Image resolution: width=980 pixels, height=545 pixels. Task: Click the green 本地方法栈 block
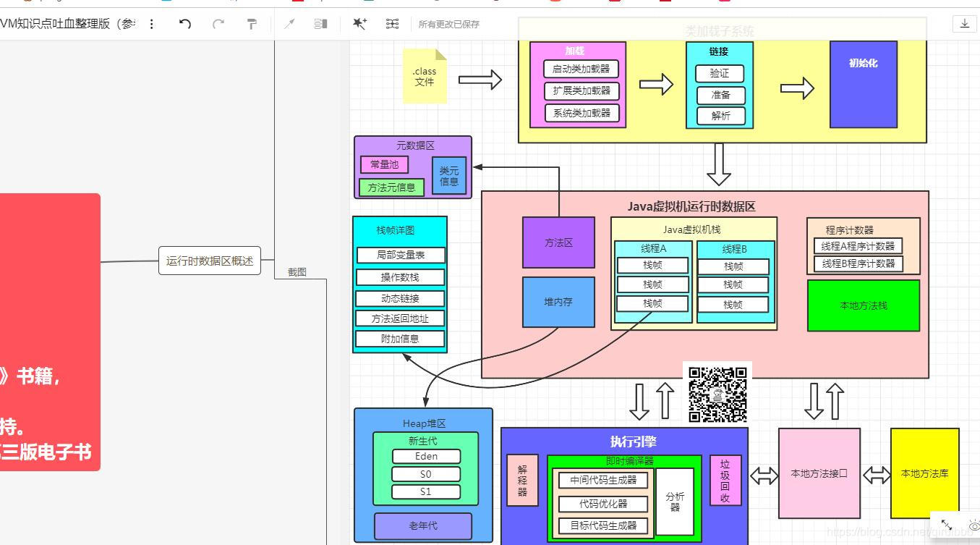tap(864, 305)
